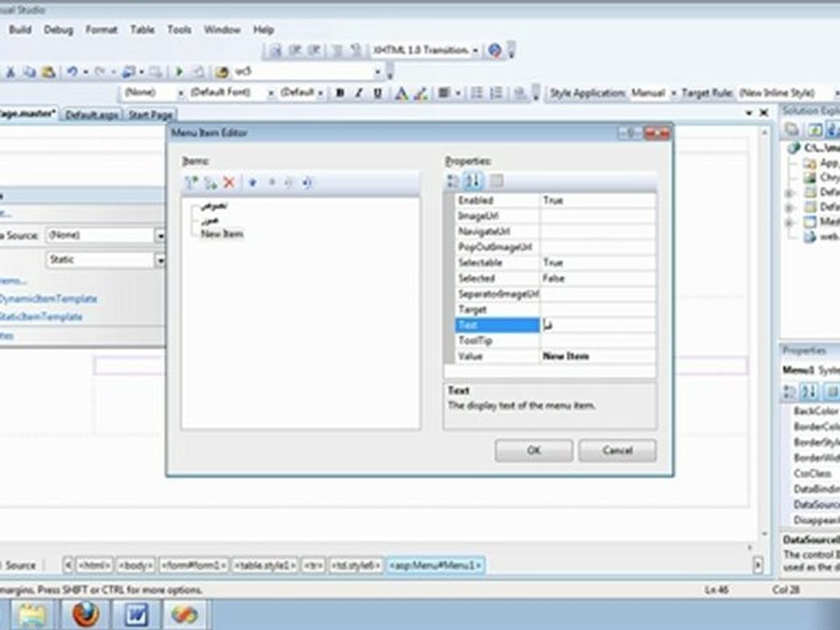Open the Target Rule (New Inline Style) dropdown
This screenshot has height=630, width=840.
point(836,94)
